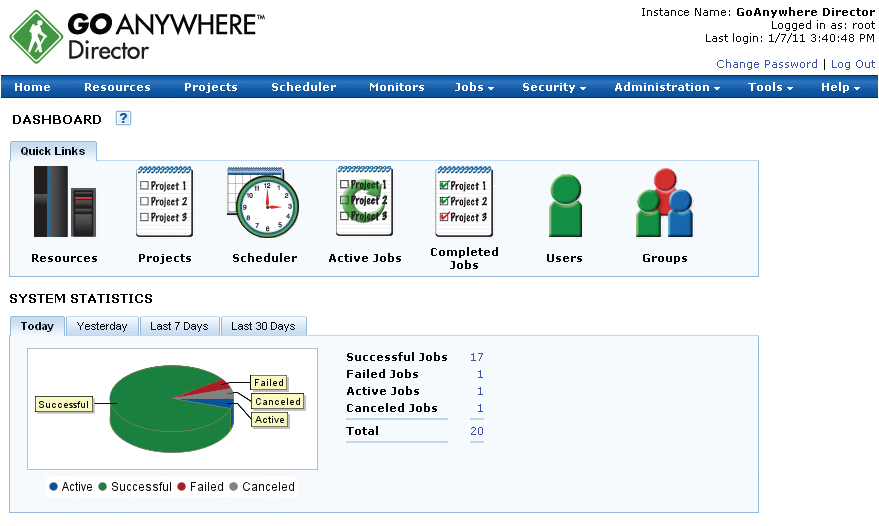Open Monitors in navigation bar
The height and width of the screenshot is (526, 879).
(x=397, y=87)
